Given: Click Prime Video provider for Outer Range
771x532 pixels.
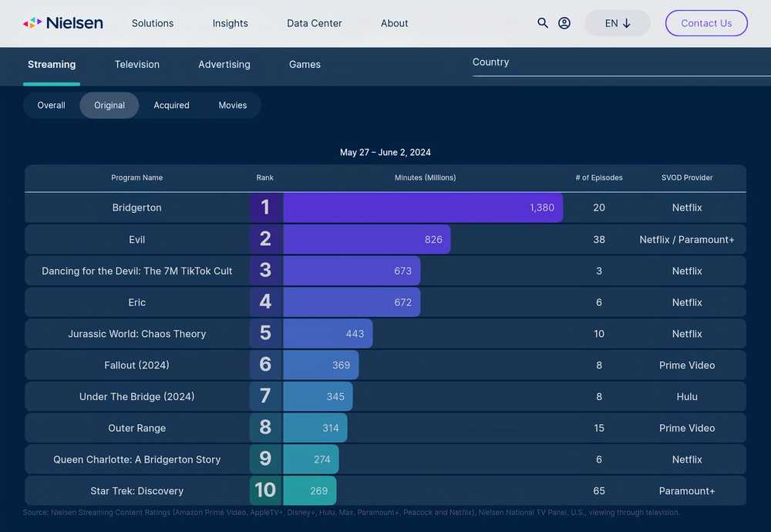Looking at the screenshot, I should (x=687, y=428).
